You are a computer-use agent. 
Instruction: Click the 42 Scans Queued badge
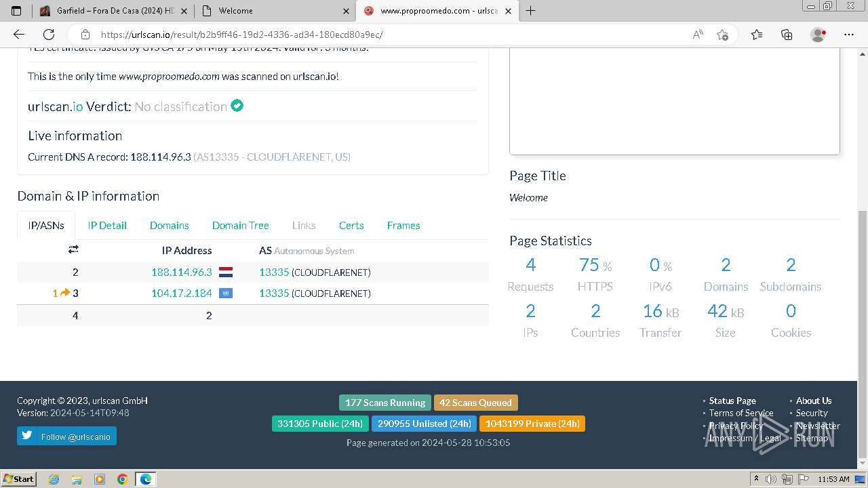point(475,403)
